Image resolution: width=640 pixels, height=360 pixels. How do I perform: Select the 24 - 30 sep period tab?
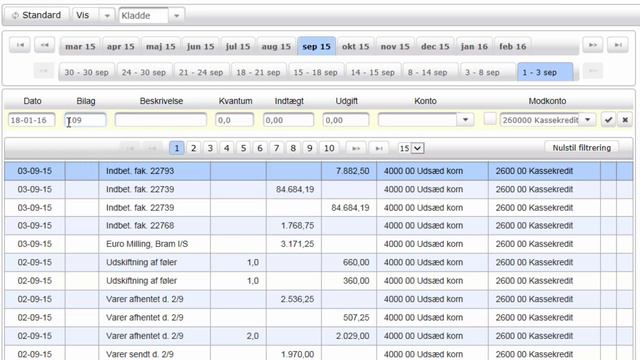tap(144, 72)
